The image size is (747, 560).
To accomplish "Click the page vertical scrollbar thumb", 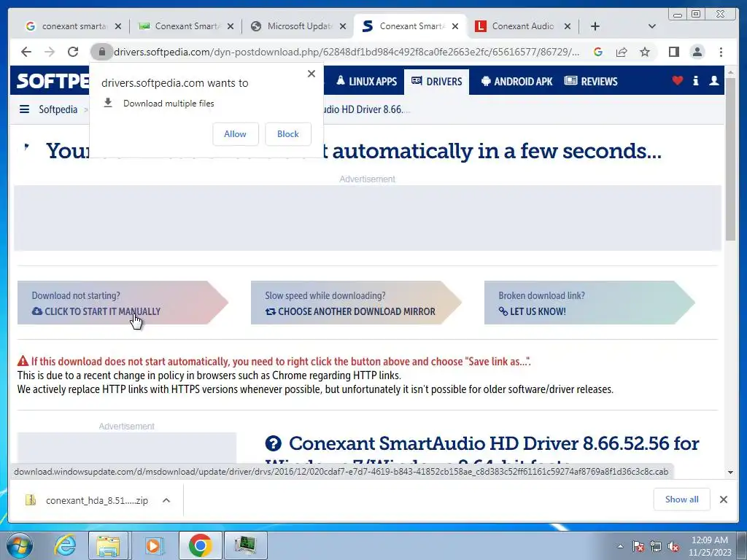I will (x=731, y=160).
